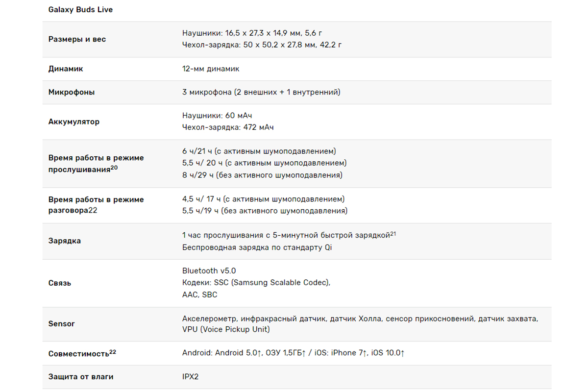
Task: Click 'VPU (Voice Pickup Unit)' text
Action: tap(226, 329)
